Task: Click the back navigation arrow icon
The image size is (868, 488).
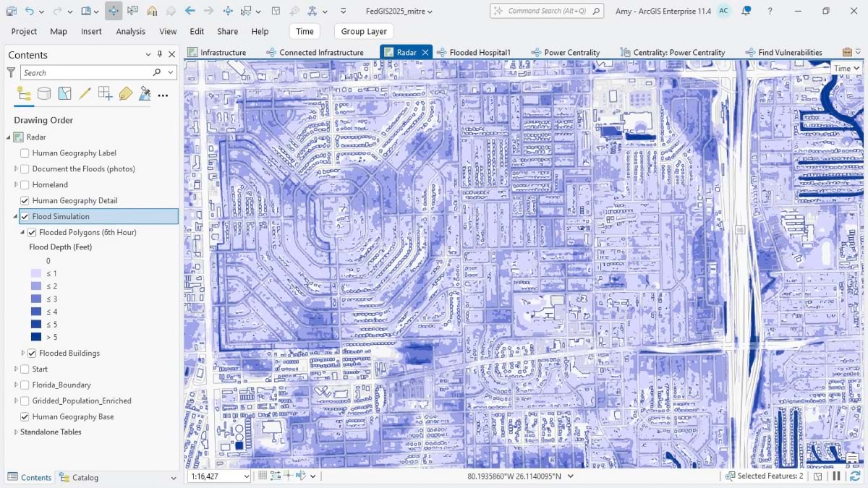Action: [x=190, y=11]
